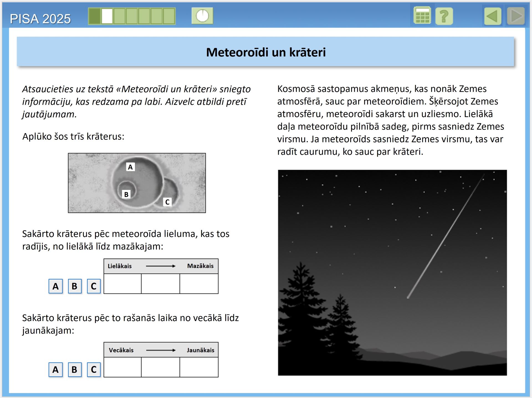This screenshot has width=532, height=398.
Task: Click the white current progress segment
Action: click(x=107, y=16)
